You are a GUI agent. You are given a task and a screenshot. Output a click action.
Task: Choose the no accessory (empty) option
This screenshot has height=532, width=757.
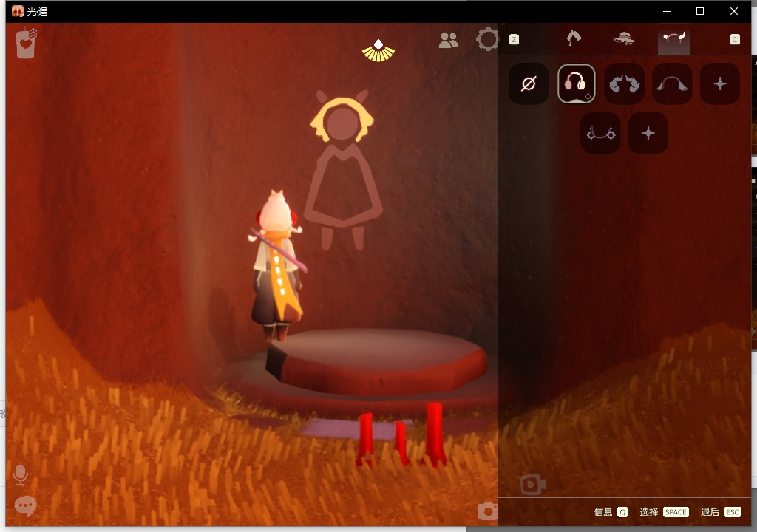coord(529,83)
